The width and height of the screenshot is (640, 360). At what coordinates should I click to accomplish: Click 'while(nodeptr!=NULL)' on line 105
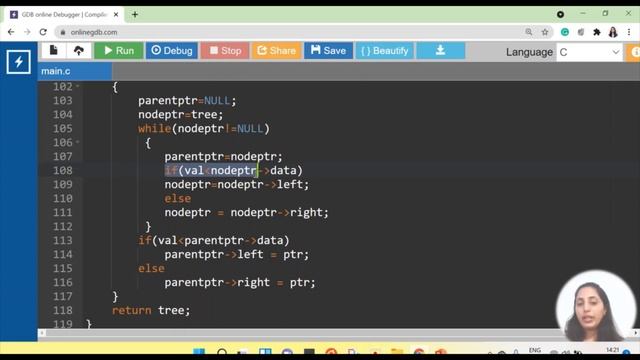click(204, 129)
